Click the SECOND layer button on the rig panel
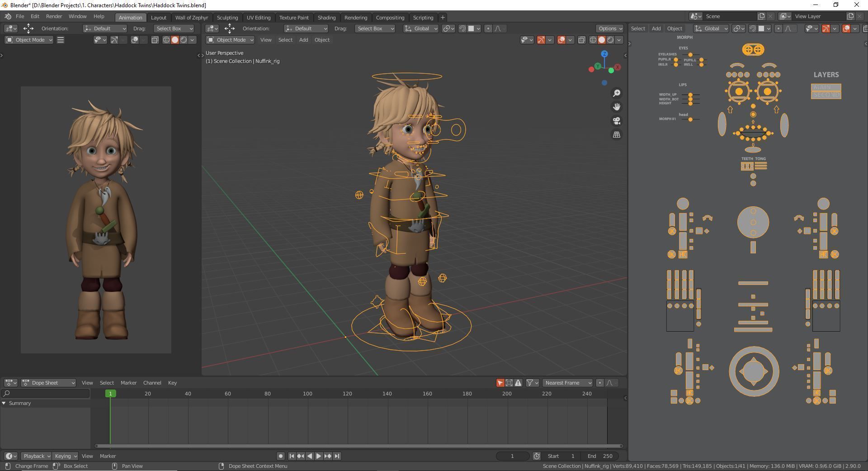This screenshot has height=471, width=868. [826, 95]
